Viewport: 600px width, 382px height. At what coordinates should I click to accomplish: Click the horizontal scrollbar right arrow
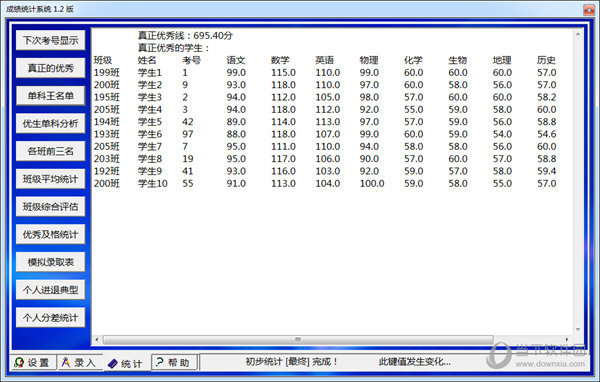pos(567,340)
